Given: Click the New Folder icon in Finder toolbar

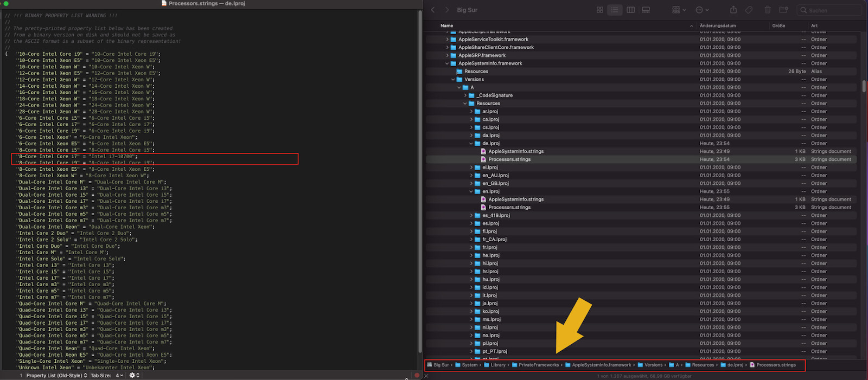Looking at the screenshot, I should [x=783, y=10].
